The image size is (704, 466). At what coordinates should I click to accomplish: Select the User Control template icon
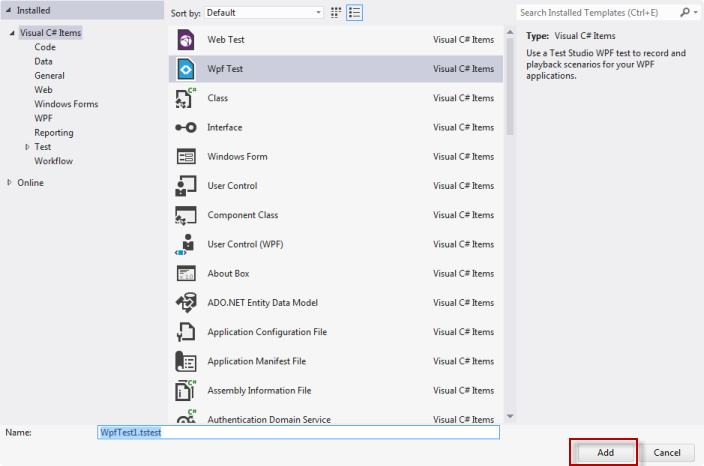(186, 186)
